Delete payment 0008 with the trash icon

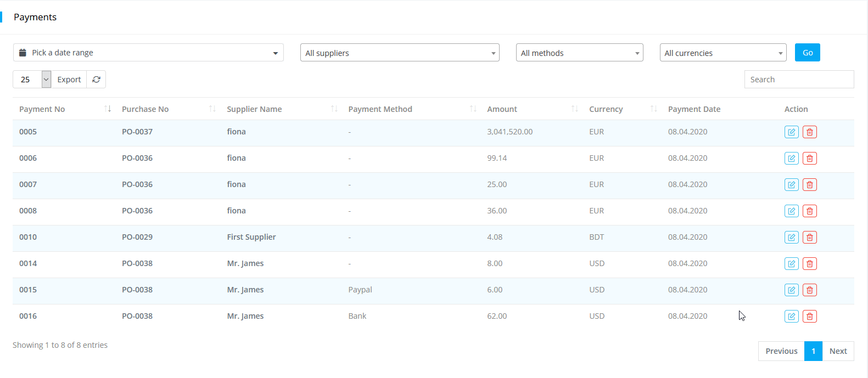pos(809,211)
